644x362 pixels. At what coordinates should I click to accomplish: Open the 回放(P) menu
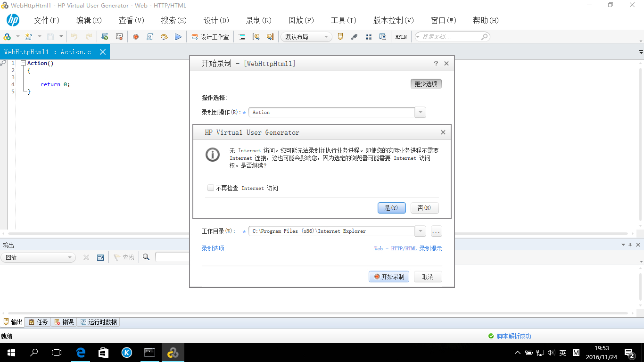point(301,20)
